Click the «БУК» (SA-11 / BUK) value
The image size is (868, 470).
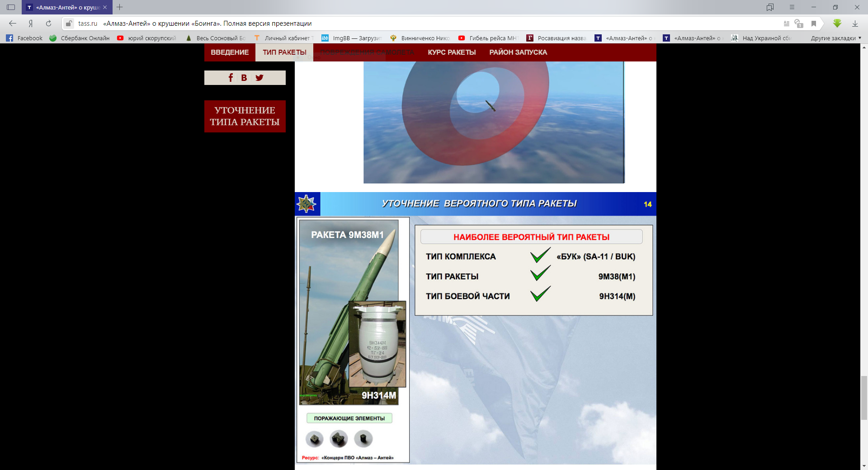click(596, 257)
